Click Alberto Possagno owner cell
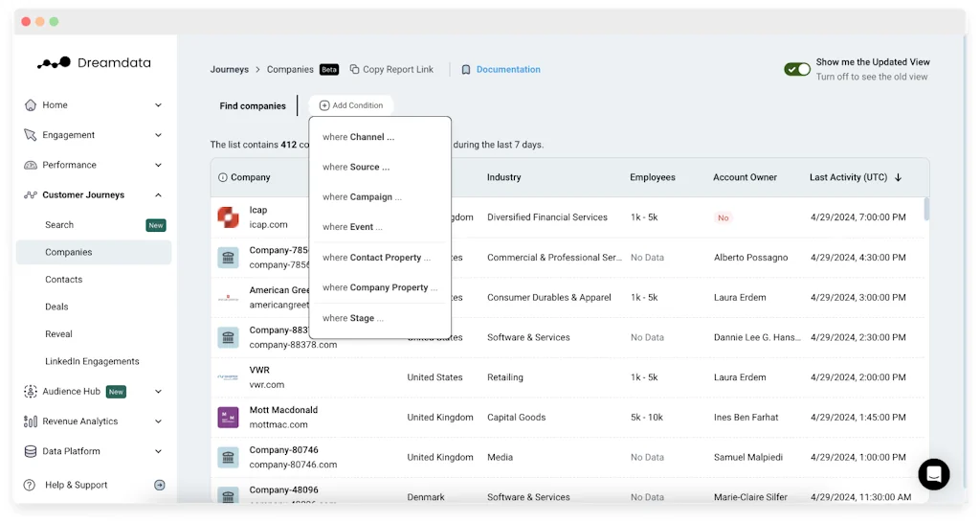This screenshot has width=980, height=523. click(751, 258)
